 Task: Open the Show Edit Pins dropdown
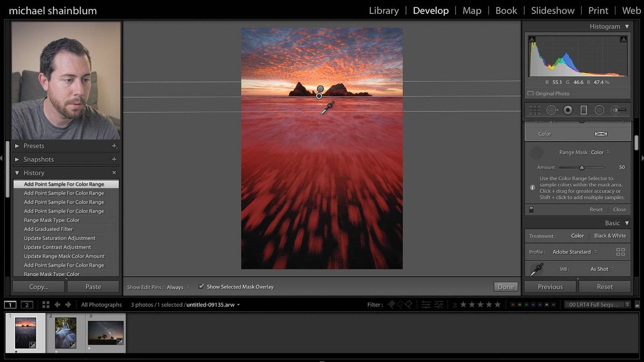178,287
